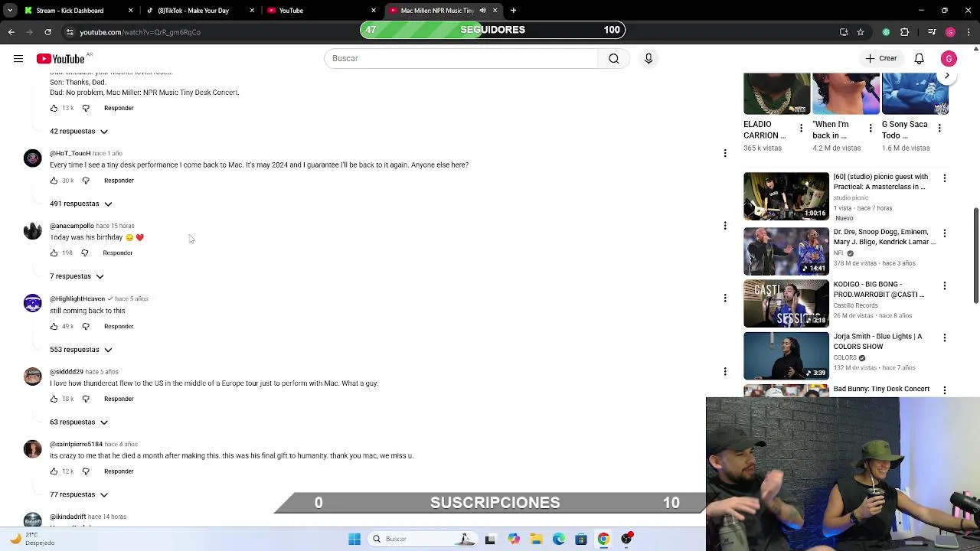Open options for ELADIO CARRION short
Viewport: 980px width, 551px height.
[801, 128]
